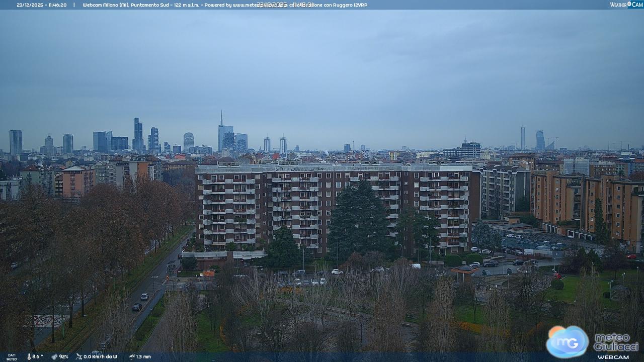Click the WEBCAM text under the Giuliacci logo

(x=613, y=357)
